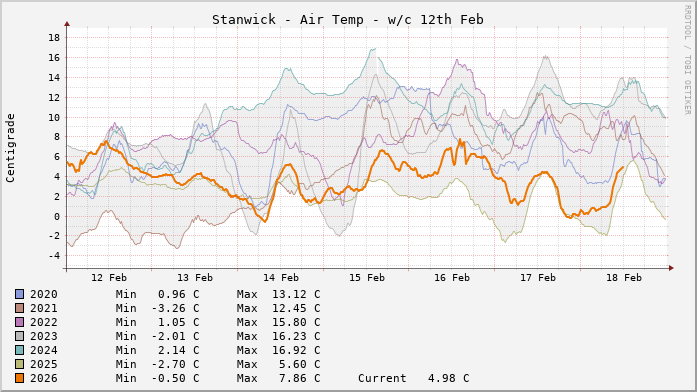Click the 18 Feb x-axis label
The height and width of the screenshot is (392, 697).
point(624,278)
